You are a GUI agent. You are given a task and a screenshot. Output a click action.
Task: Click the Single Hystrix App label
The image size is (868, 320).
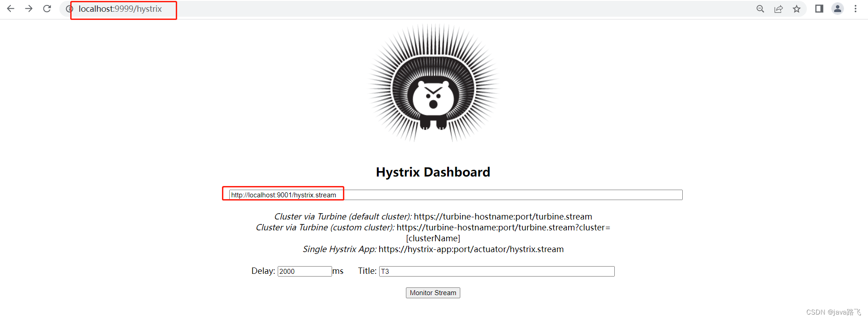[x=340, y=249]
